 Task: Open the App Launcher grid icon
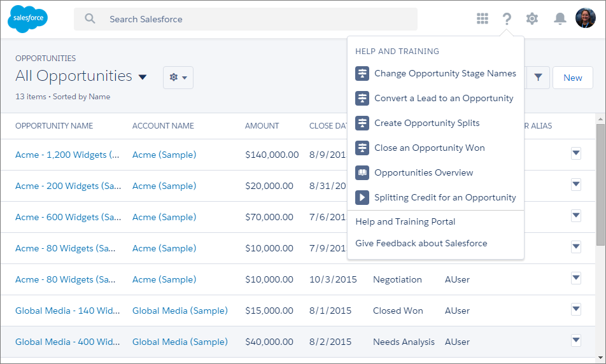pos(483,18)
